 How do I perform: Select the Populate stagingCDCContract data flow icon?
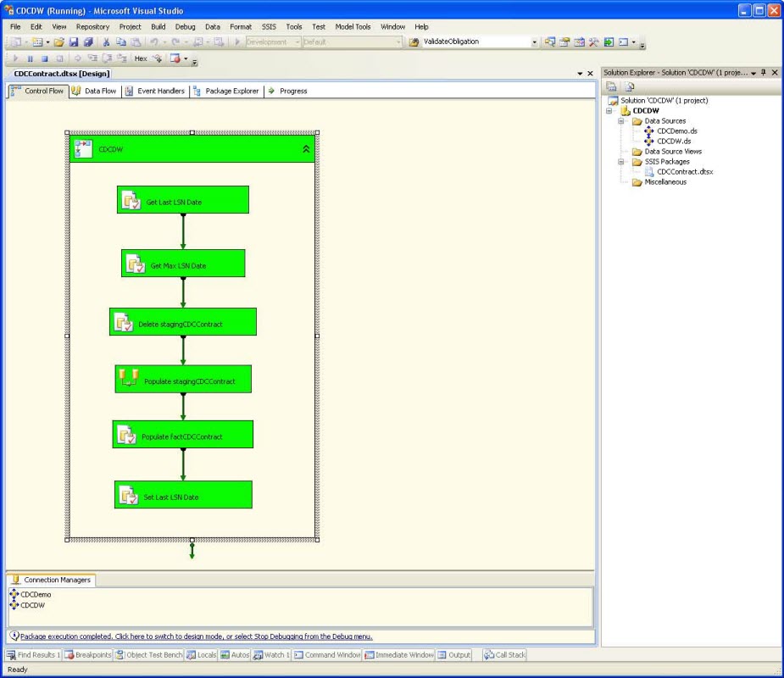click(129, 378)
